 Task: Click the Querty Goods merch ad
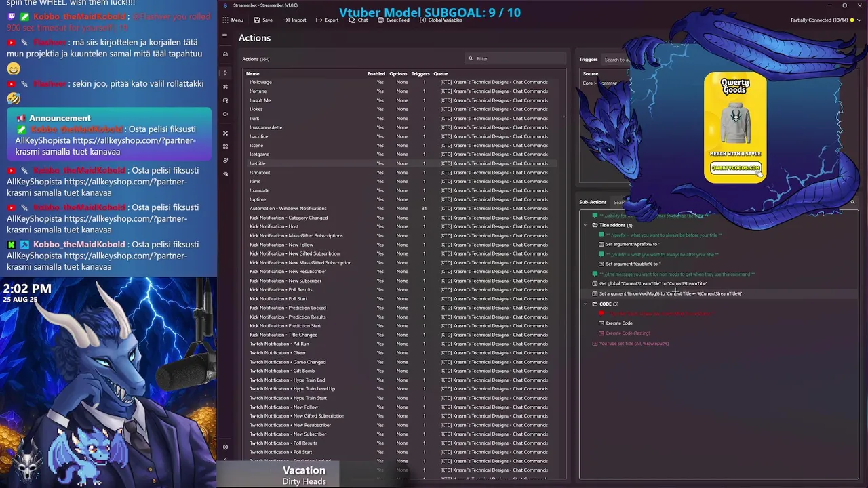pos(736,127)
